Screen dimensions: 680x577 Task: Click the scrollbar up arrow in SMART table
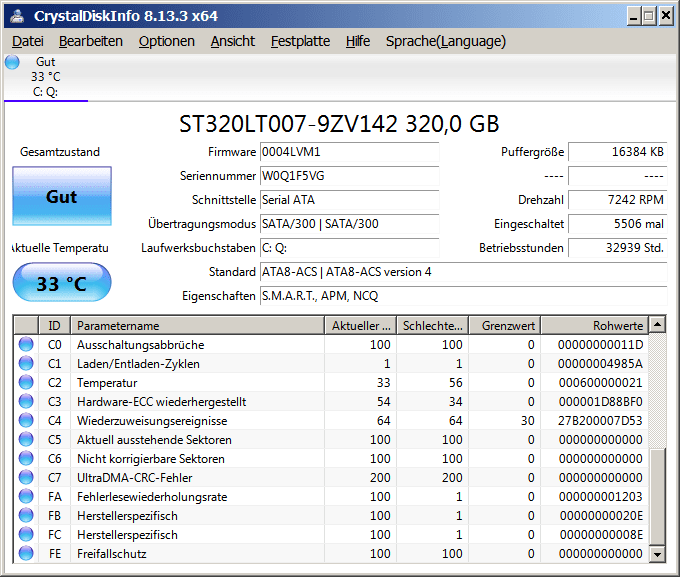point(657,325)
